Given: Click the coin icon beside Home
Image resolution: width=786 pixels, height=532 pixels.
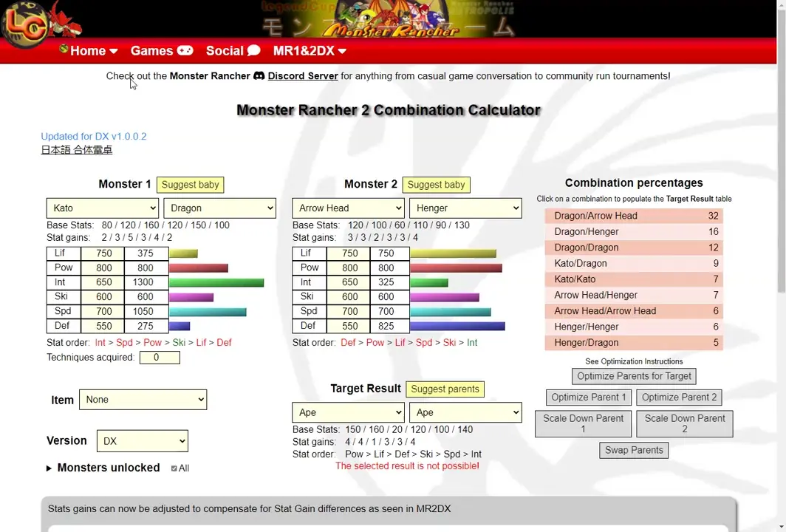Looking at the screenshot, I should [64, 51].
